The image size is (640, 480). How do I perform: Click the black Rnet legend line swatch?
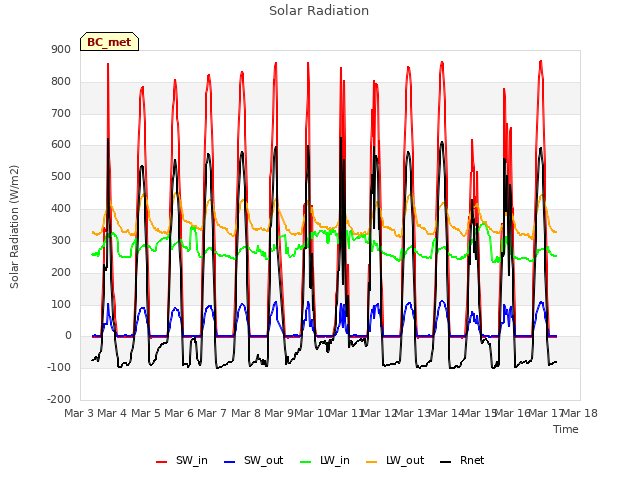446,462
